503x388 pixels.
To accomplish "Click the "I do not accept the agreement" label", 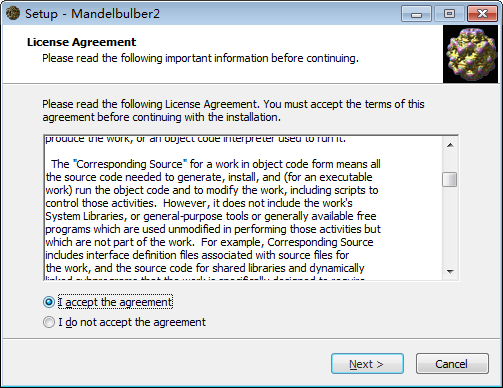I will (x=132, y=322).
